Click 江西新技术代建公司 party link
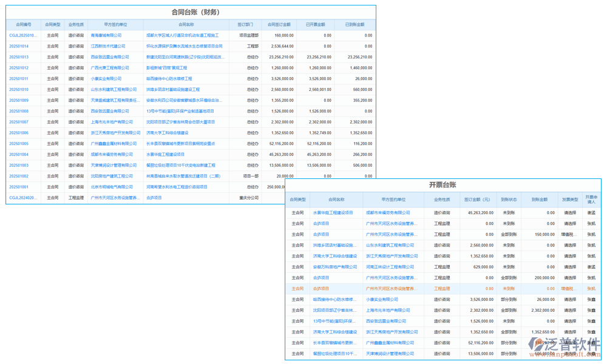This screenshot has width=607, height=364. point(108,46)
